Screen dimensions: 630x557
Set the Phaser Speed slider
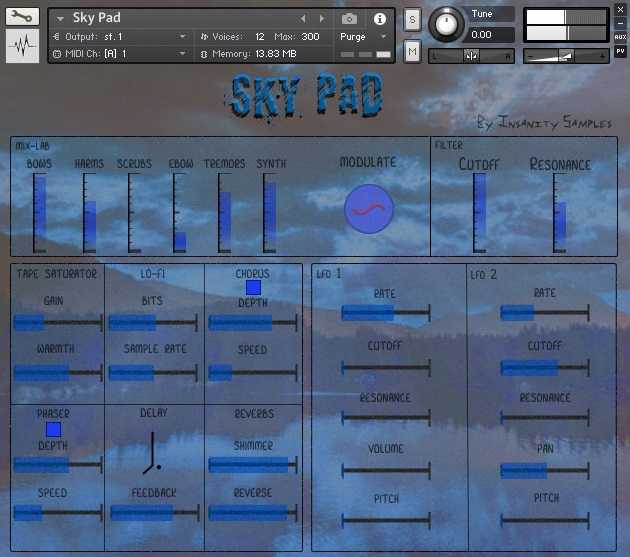(58, 513)
